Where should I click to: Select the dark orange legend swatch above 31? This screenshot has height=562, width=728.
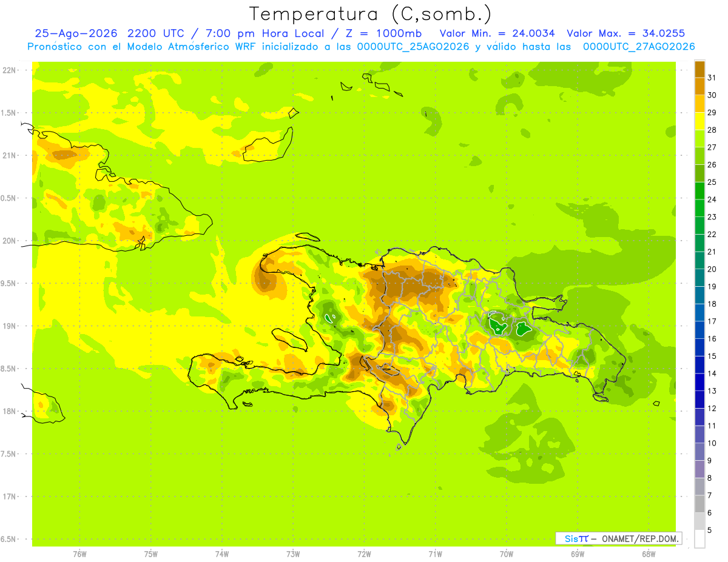699,69
